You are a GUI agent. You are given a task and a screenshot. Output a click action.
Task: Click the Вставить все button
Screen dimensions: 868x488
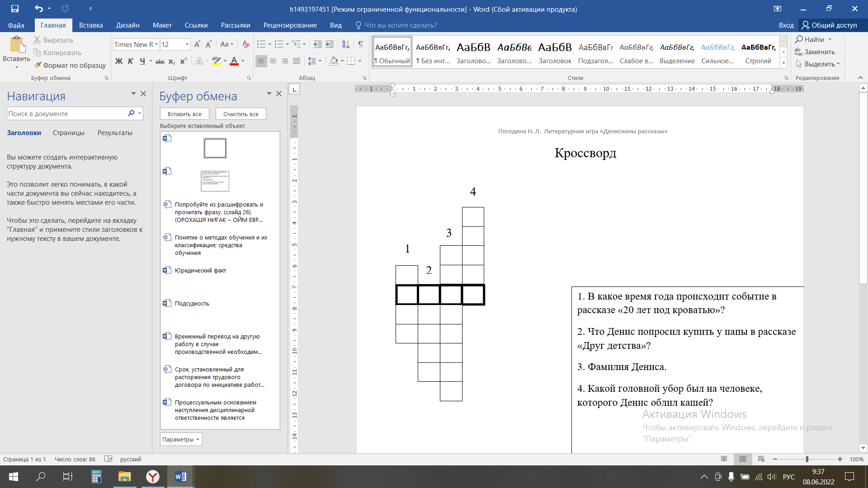[184, 114]
